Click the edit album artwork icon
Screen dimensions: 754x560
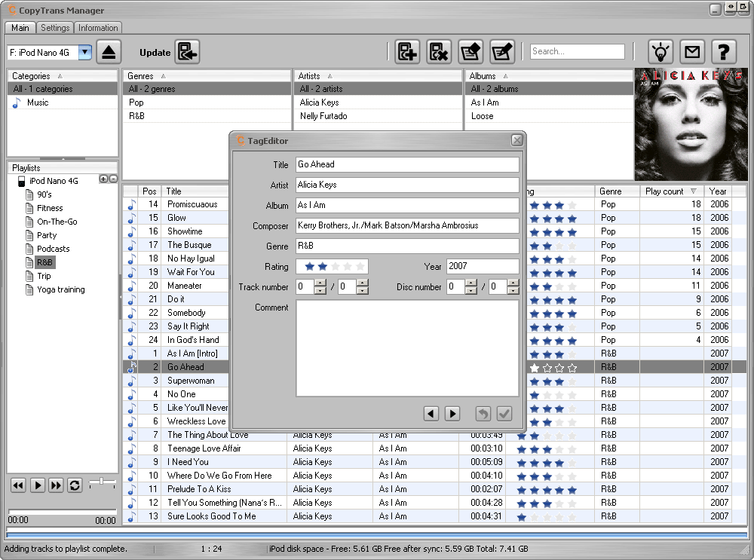point(470,52)
